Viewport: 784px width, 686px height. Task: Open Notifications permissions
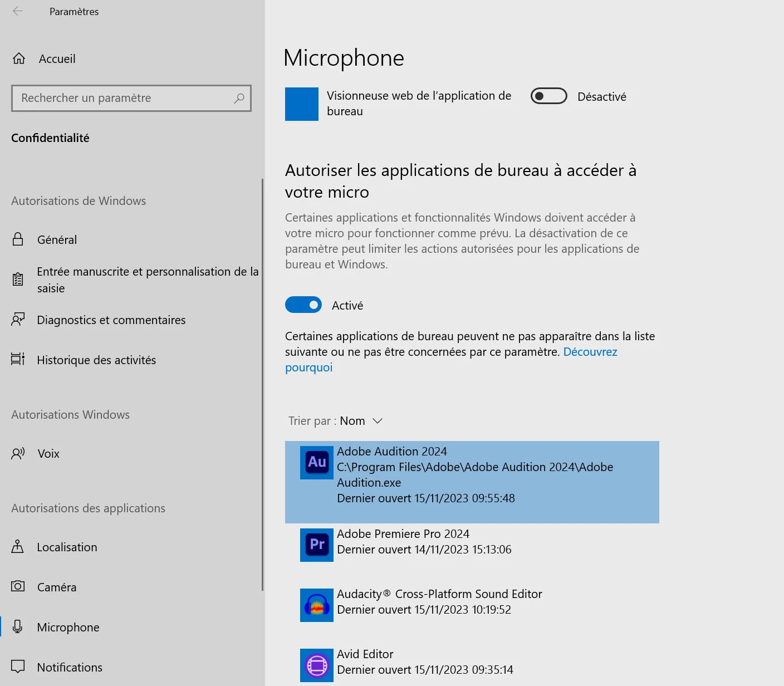tap(131, 667)
